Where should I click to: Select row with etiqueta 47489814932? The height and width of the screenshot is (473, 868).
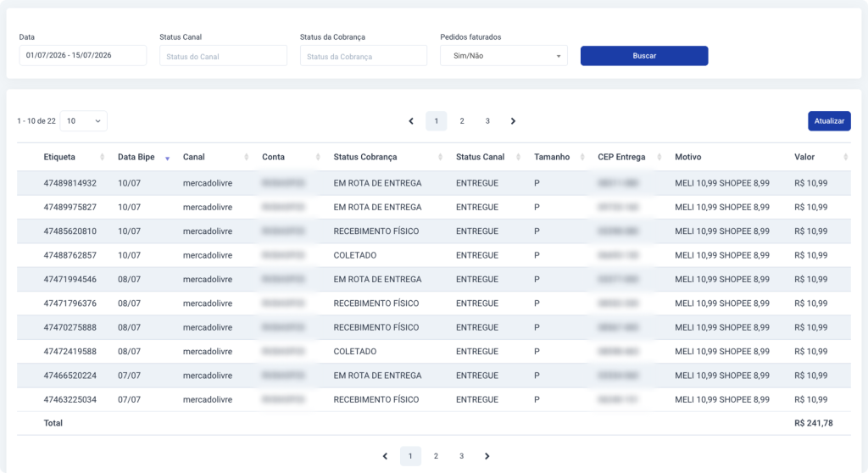433,183
